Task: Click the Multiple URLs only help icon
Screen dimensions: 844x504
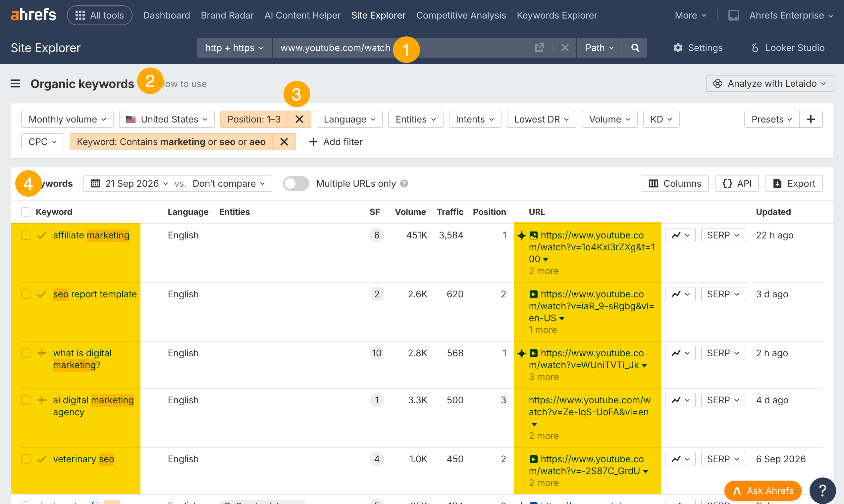Action: point(404,183)
